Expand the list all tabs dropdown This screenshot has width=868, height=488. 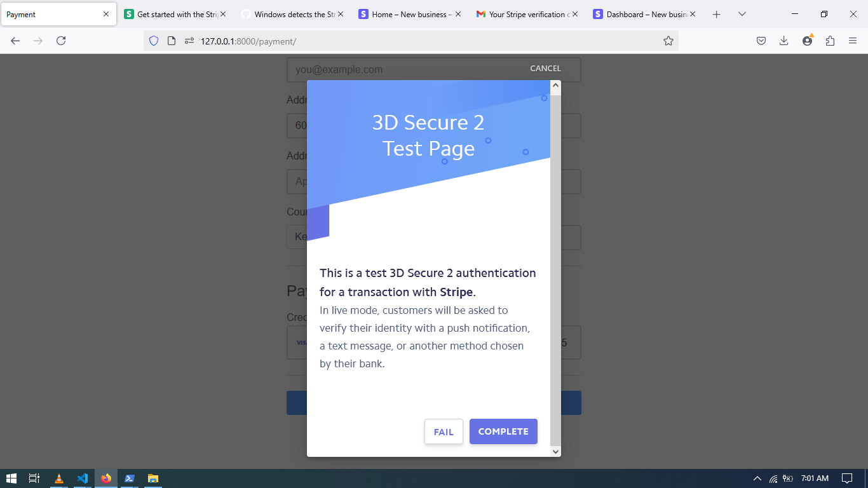tap(742, 14)
